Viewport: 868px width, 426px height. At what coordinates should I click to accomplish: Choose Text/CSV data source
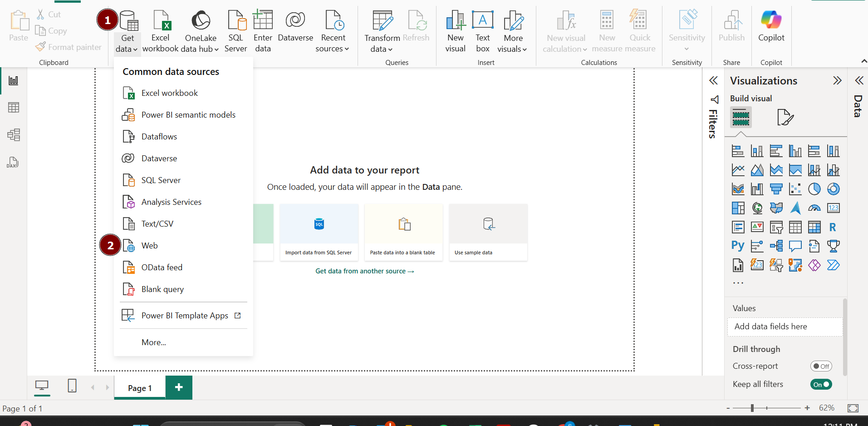183,224
